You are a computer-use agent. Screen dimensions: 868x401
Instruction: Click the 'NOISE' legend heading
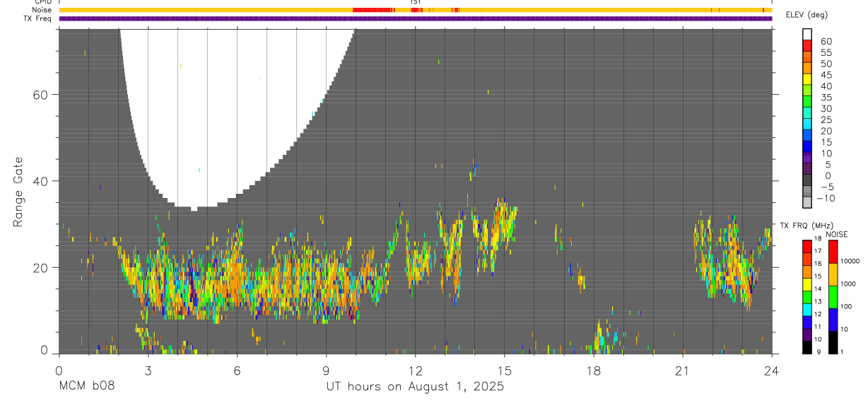pos(836,234)
